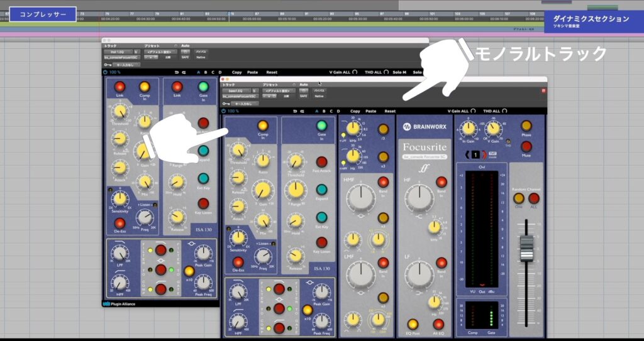This screenshot has width=644, height=341.
Task: Toggle x10 button near Peak Freq in front window
Action: point(307,310)
